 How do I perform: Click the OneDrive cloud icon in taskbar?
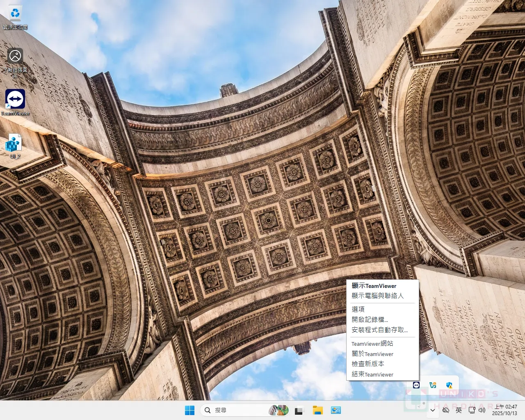[x=445, y=410]
